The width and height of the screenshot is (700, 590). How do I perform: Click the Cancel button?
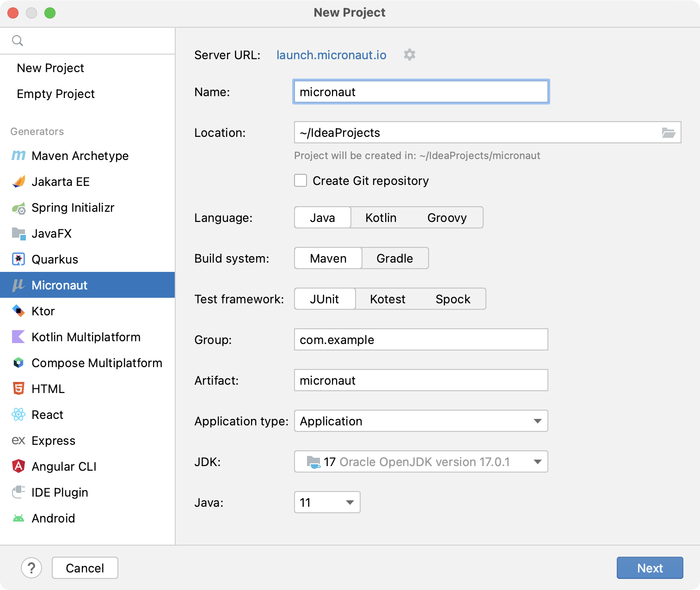(85, 568)
